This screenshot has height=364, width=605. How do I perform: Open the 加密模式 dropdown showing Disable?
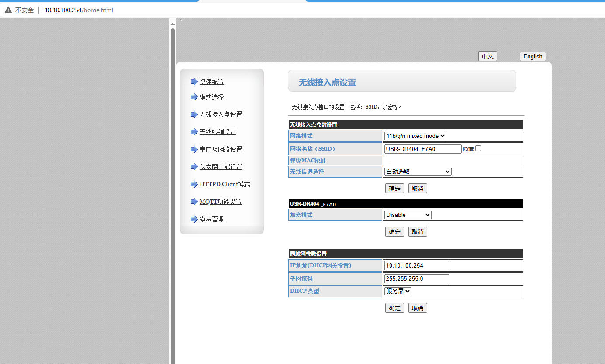click(408, 215)
